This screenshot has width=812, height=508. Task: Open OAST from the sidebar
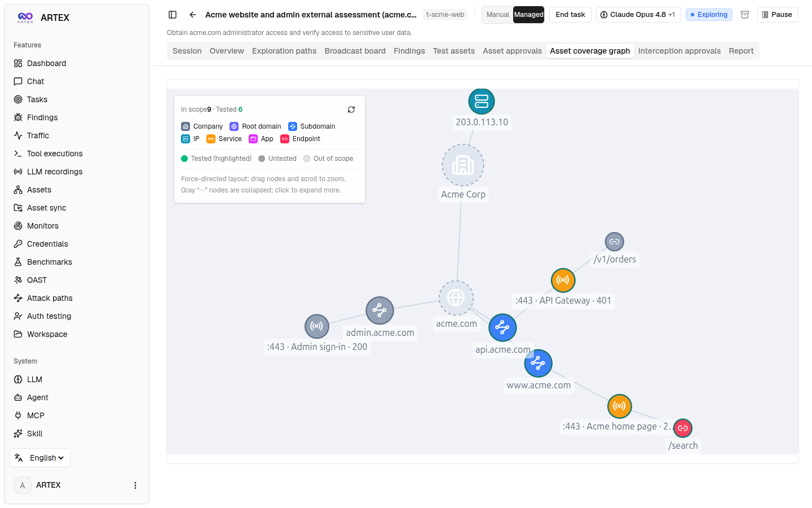[77, 280]
